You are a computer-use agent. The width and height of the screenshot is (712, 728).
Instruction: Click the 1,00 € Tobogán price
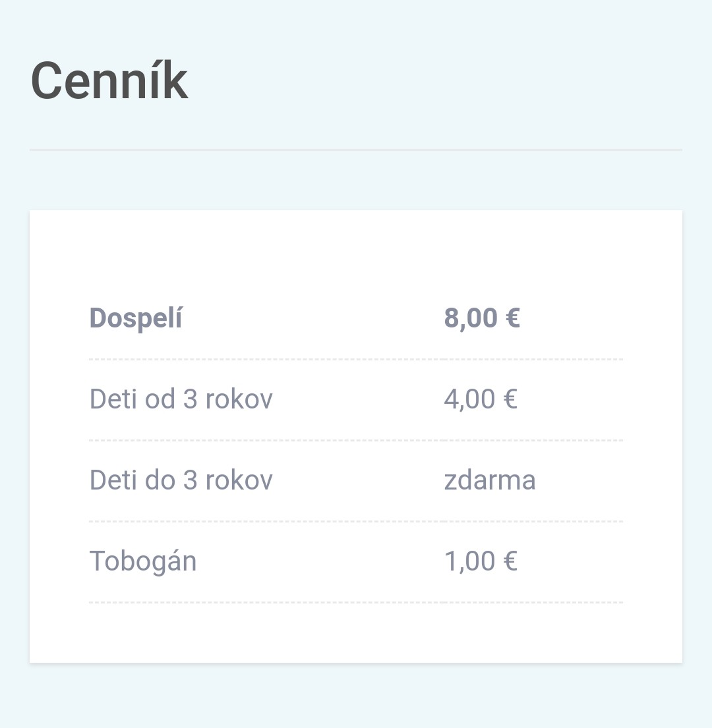pos(481,561)
